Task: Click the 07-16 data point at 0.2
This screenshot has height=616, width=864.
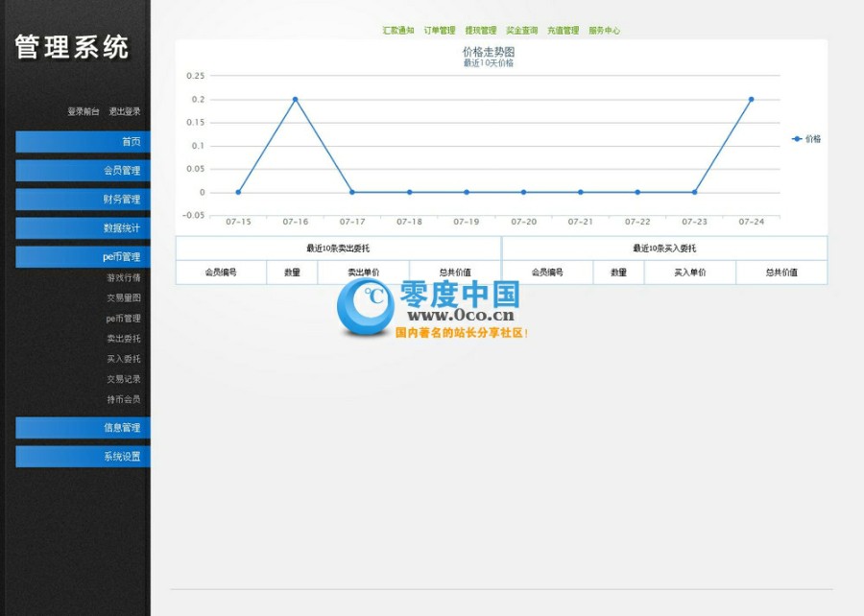Action: (296, 100)
